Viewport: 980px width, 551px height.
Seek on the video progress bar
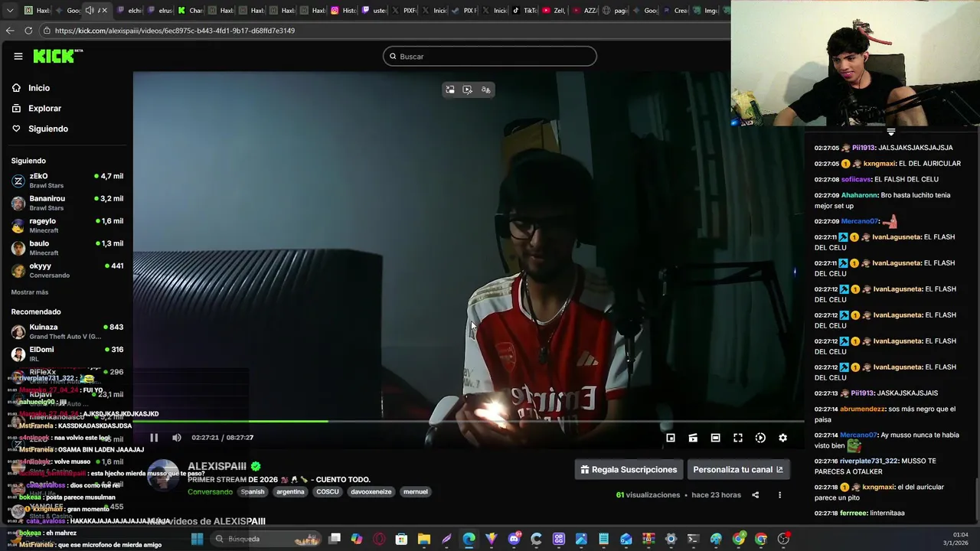tap(469, 422)
